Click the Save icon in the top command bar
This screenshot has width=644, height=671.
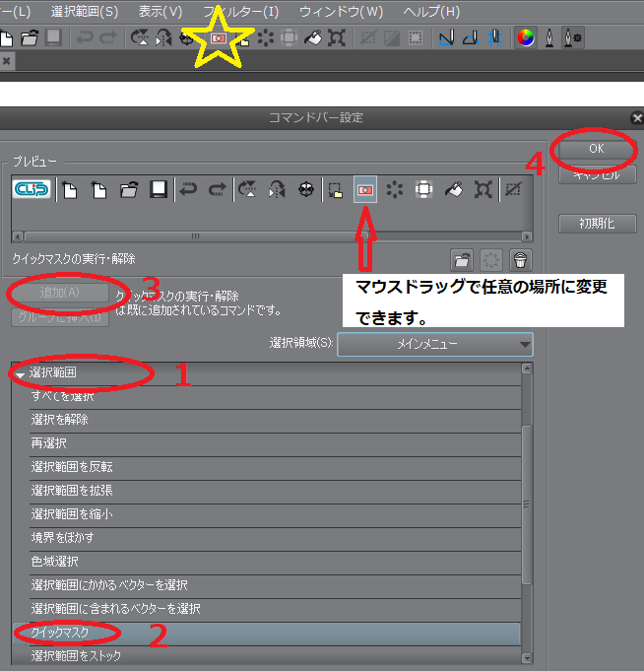point(53,38)
